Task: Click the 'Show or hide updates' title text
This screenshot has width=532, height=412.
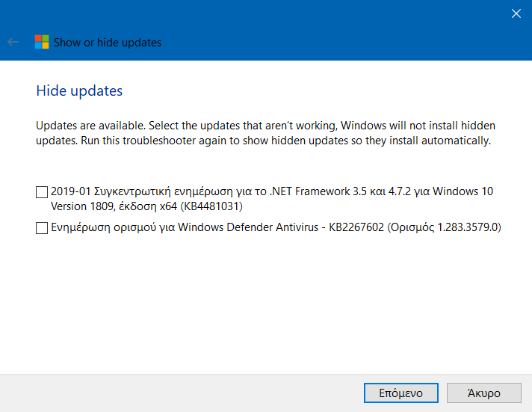Action: coord(108,43)
